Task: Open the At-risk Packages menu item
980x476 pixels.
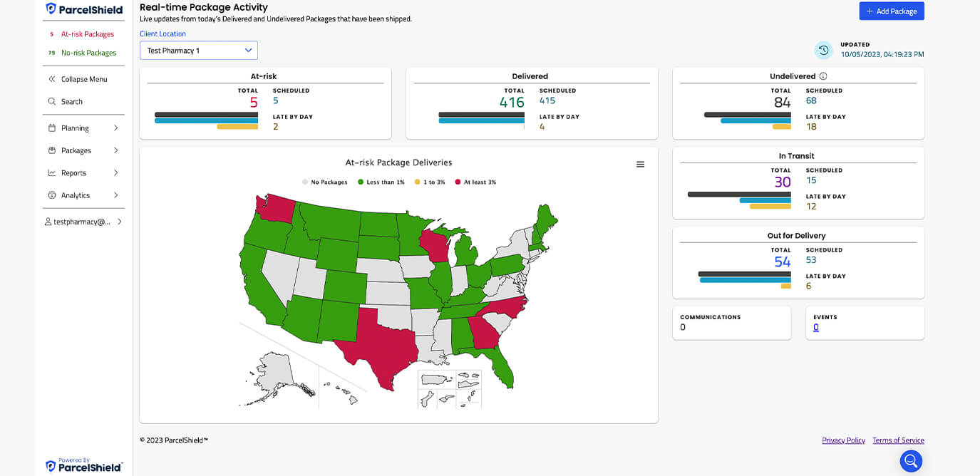Action: tap(87, 34)
